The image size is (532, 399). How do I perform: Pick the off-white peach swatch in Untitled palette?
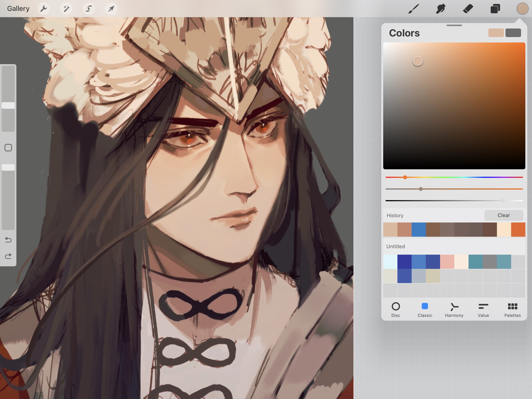point(461,262)
